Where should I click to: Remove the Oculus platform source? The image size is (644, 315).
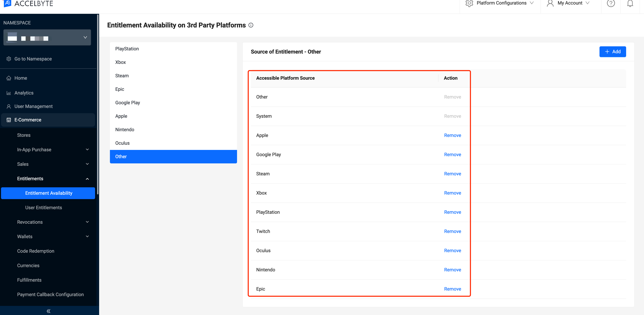coord(452,251)
